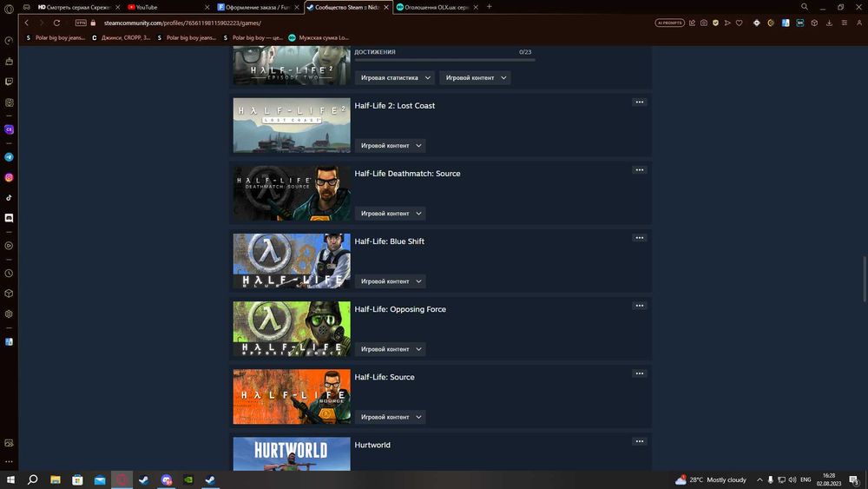Expand Игровой контент for Half-Life Deathmatch: Source

coord(391,213)
